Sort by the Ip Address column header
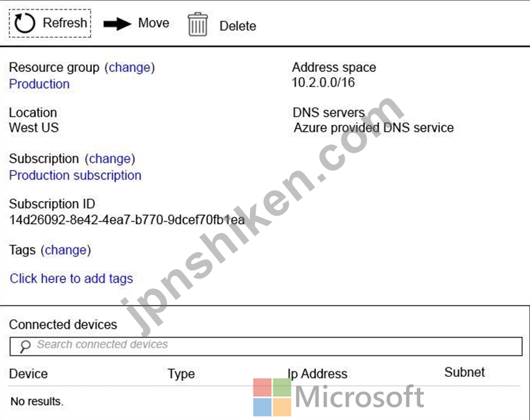This screenshot has height=420, width=530. (x=317, y=374)
